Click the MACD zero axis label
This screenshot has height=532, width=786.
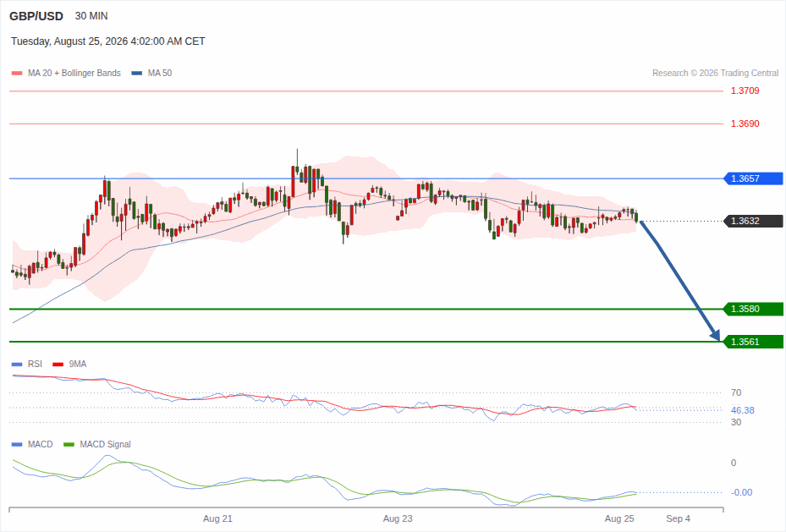click(x=734, y=463)
